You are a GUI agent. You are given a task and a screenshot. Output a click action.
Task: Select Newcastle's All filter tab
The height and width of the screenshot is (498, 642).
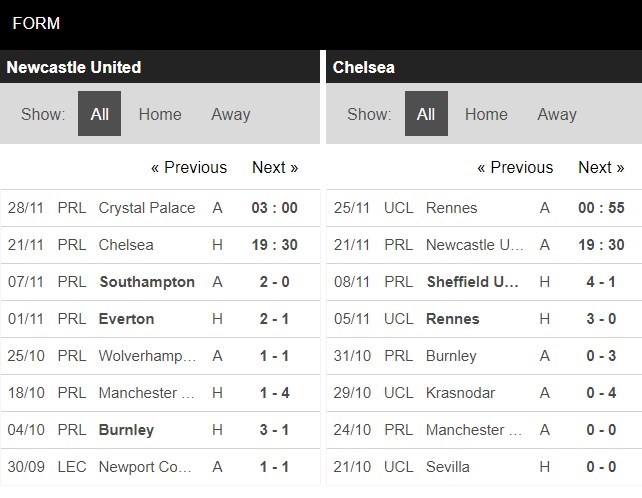tap(100, 114)
